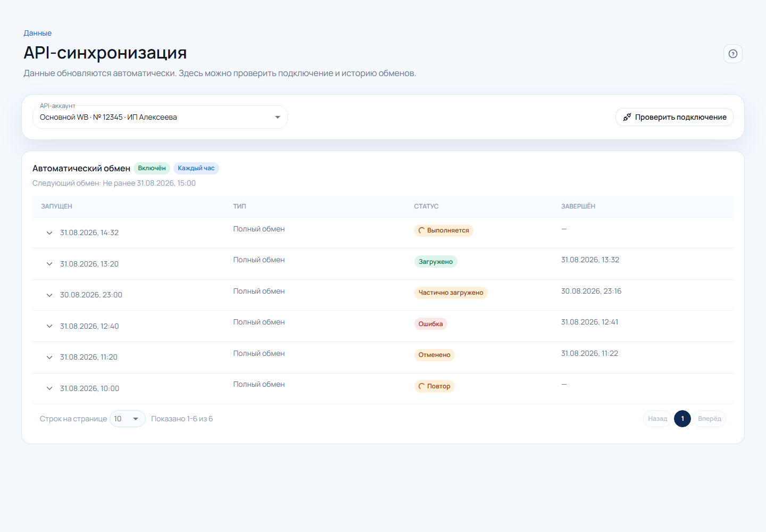The width and height of the screenshot is (766, 532).
Task: Open the API-аккаунт dropdown
Action: (160, 117)
